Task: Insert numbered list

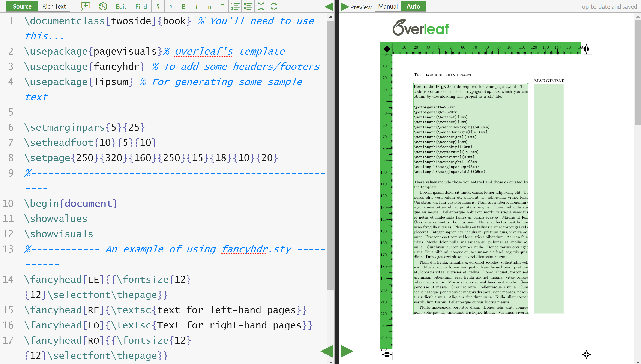Action: (235, 6)
